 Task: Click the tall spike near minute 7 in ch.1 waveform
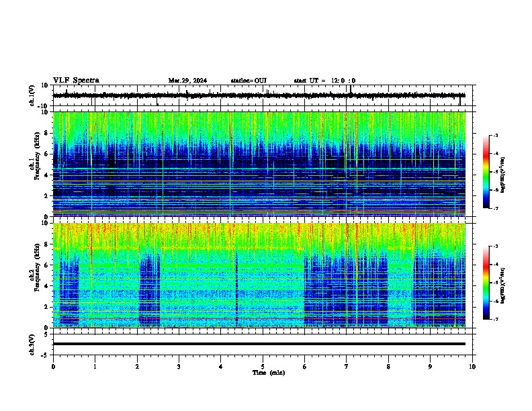tap(351, 90)
